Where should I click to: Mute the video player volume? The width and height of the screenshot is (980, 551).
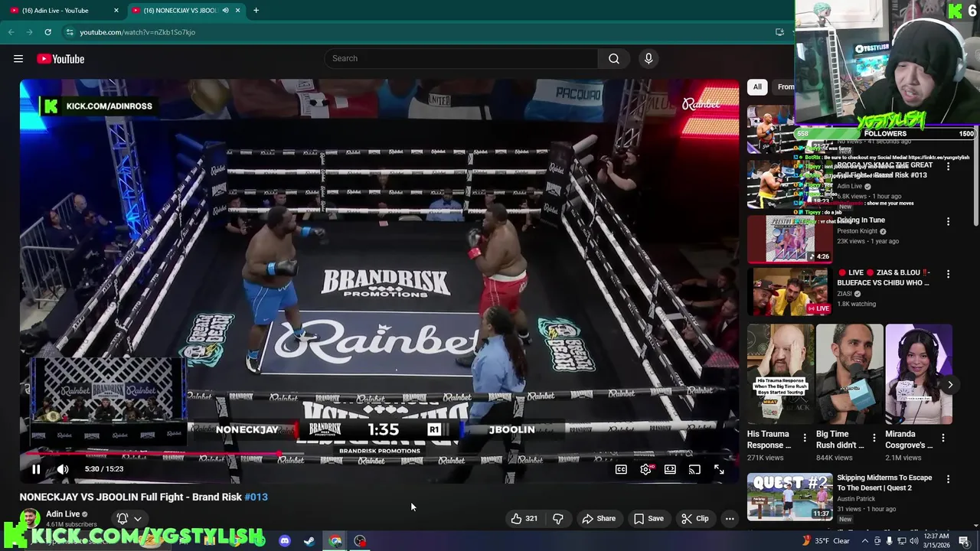pos(63,469)
